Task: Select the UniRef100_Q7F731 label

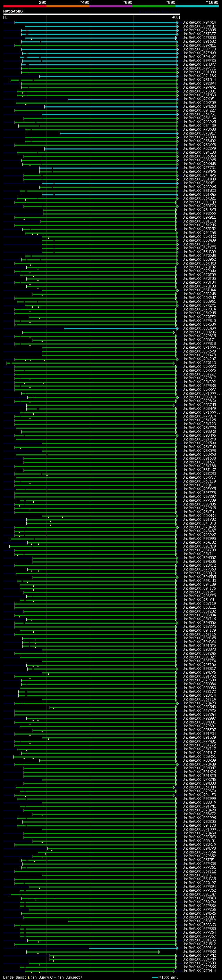Action: [199, 168]
